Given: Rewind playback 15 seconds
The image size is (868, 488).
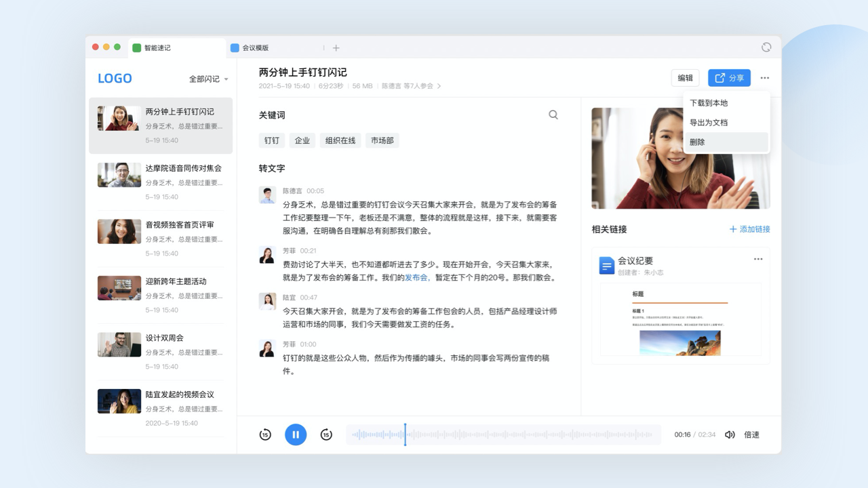Looking at the screenshot, I should [265, 434].
